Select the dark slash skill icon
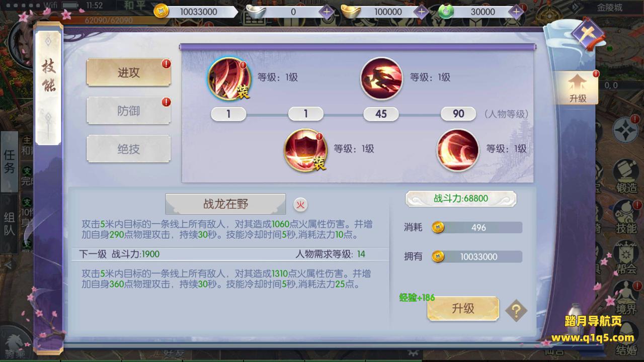Screen dimensions: 644x362 381,78
